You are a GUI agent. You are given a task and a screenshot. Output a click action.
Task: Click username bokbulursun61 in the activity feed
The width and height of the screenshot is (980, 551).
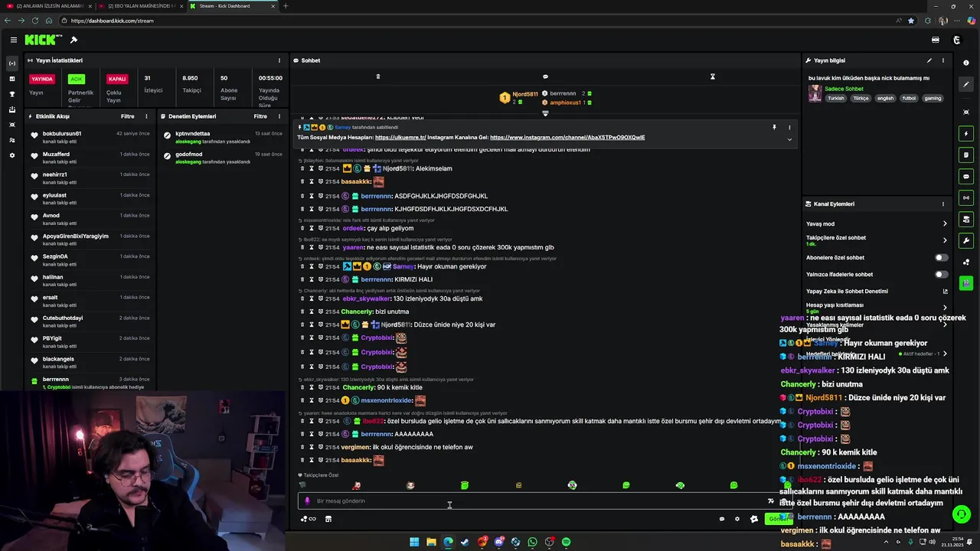tap(62, 134)
